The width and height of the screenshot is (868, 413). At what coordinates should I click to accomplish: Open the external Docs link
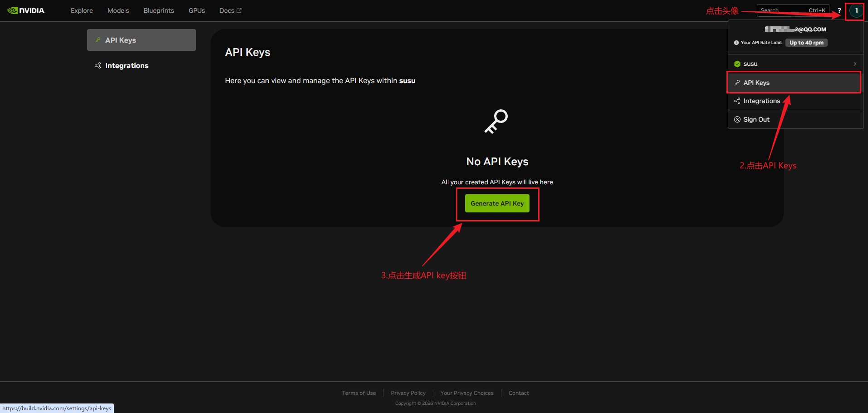pos(230,10)
